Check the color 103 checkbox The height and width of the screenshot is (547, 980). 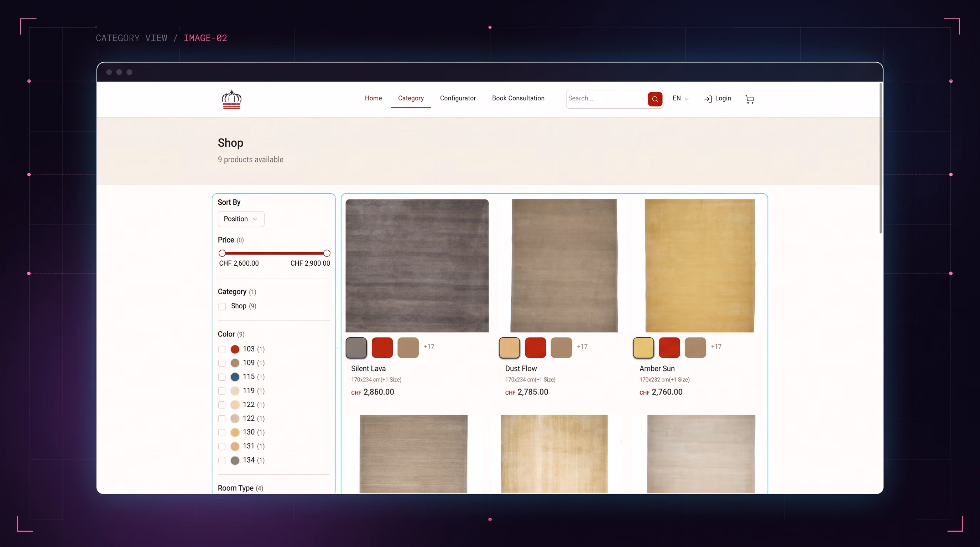click(222, 349)
